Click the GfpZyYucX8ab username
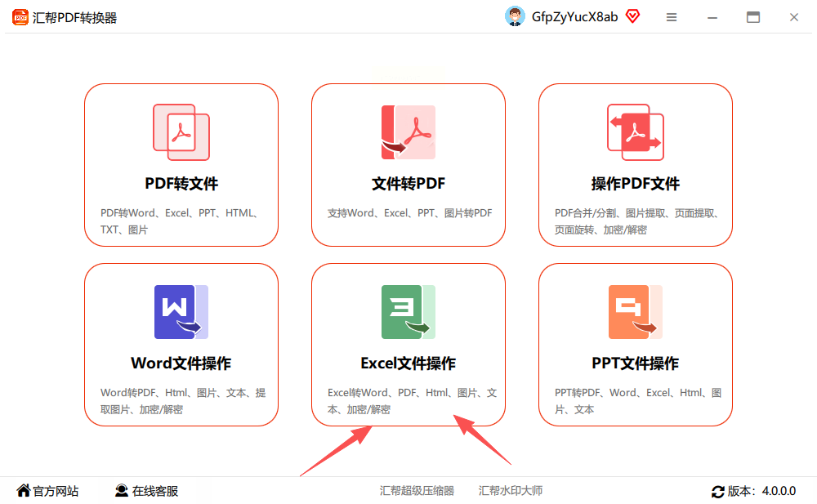This screenshot has height=504, width=817. [x=574, y=17]
